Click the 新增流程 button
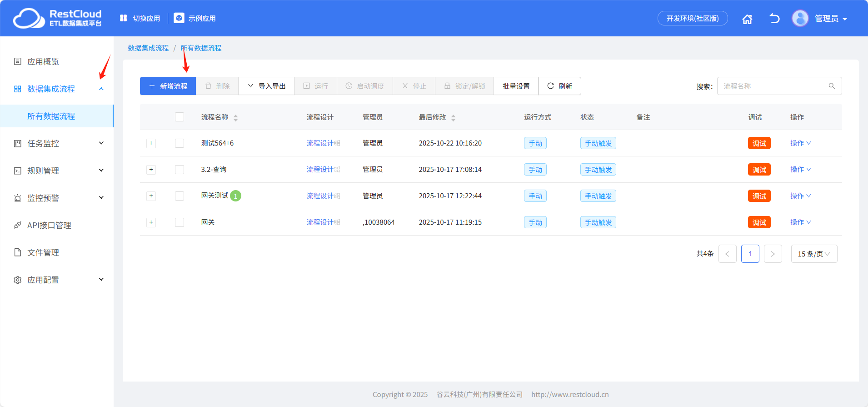 [168, 86]
